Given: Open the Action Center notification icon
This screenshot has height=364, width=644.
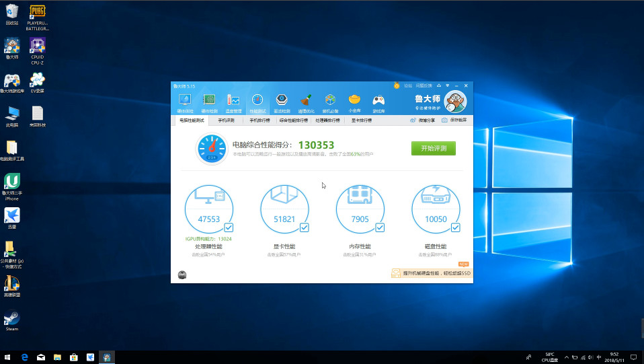Looking at the screenshot, I should pos(634,357).
